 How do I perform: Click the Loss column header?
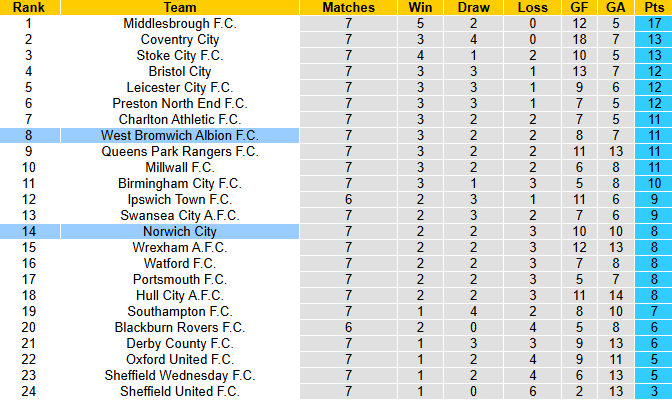pos(533,7)
